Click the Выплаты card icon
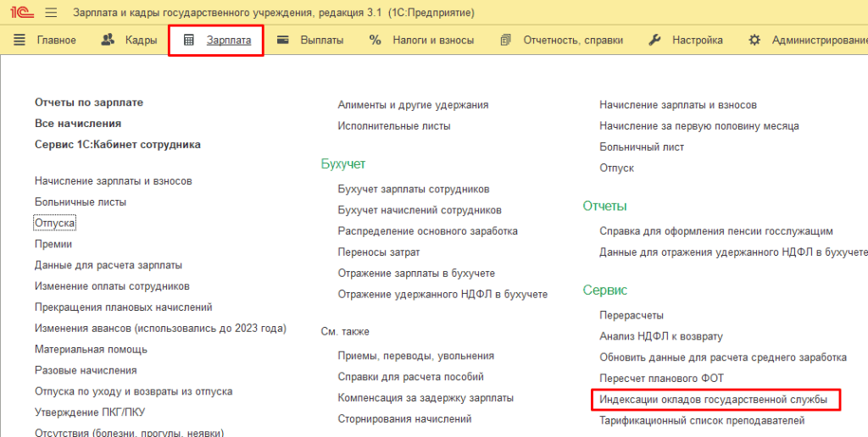The image size is (868, 437). (x=283, y=40)
